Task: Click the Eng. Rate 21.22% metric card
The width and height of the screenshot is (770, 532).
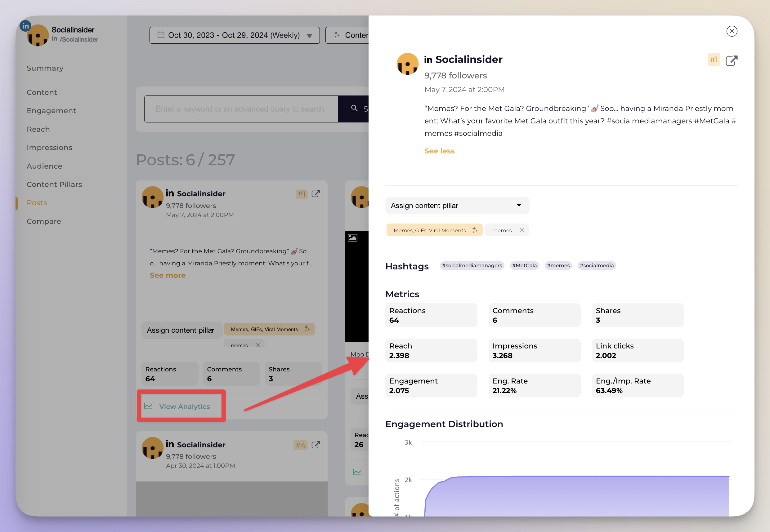Action: coord(534,385)
